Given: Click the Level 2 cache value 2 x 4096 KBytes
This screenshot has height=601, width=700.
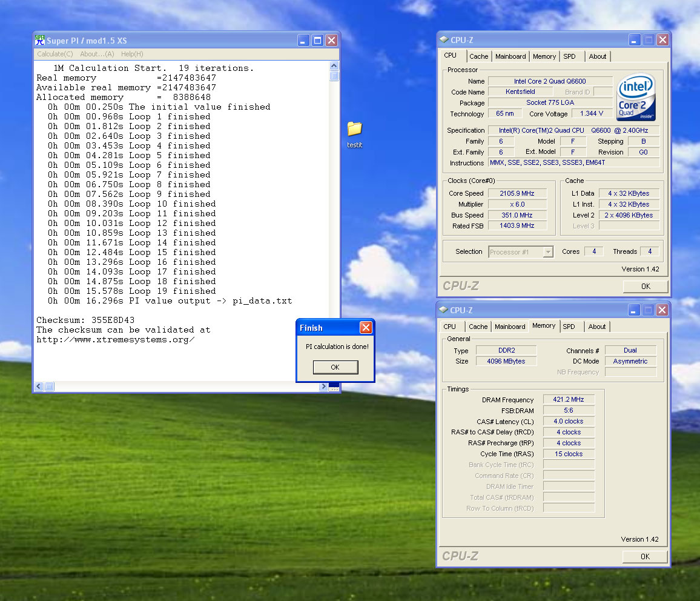Looking at the screenshot, I should pos(629,215).
